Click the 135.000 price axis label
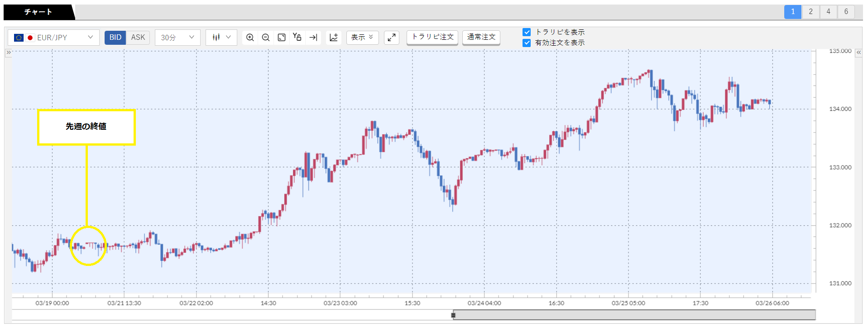868x327 pixels. coord(840,51)
